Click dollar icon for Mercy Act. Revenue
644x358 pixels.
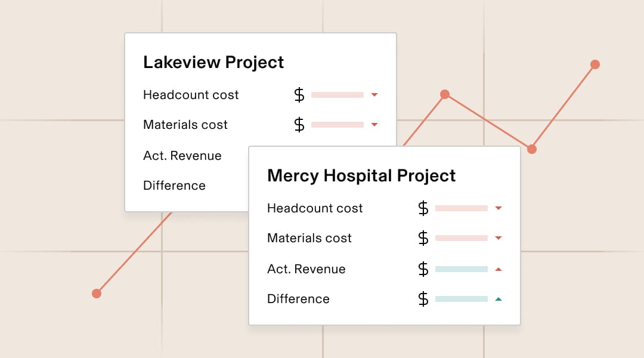(423, 269)
